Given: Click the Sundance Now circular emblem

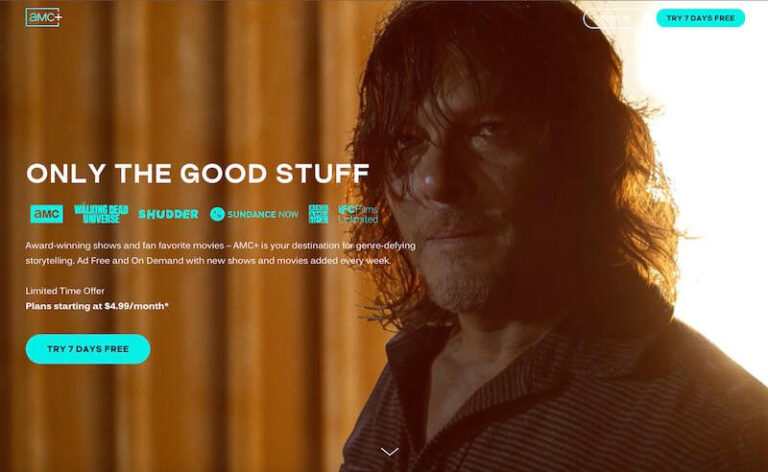Looking at the screenshot, I should pos(217,214).
